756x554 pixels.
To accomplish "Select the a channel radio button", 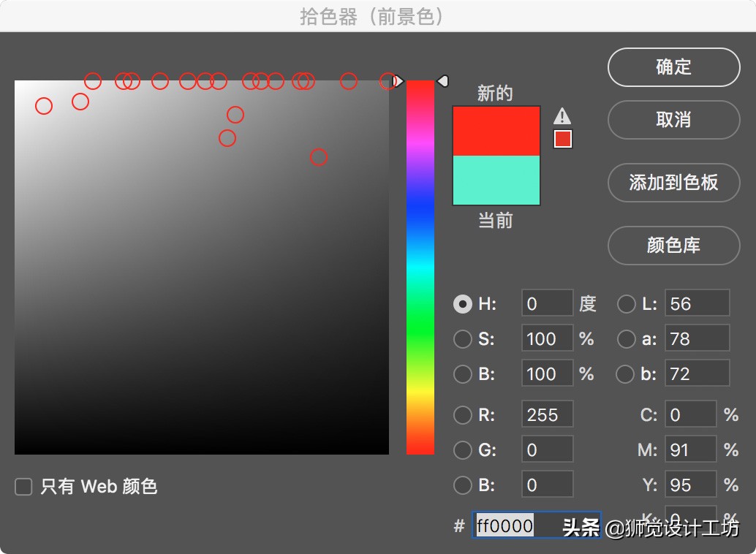I will 626,338.
